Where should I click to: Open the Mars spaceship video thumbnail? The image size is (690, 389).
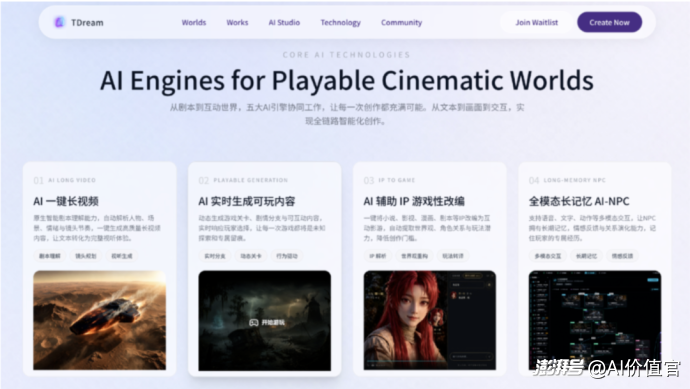pos(99,320)
